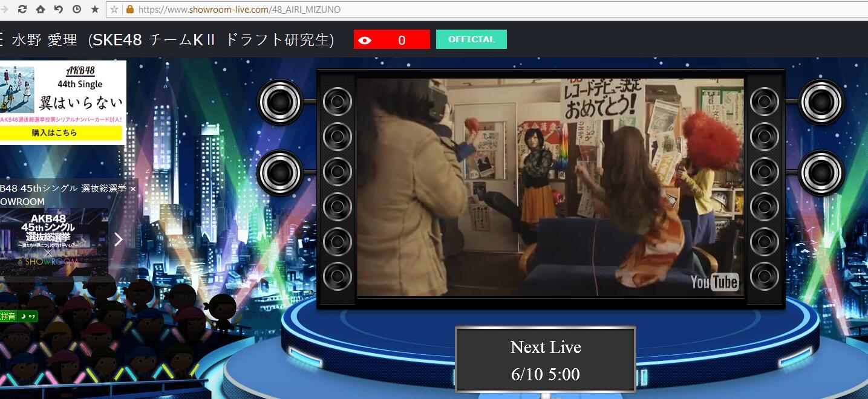Select the showroom-live.com URL in address bar
This screenshot has width=868, height=399.
pos(240,10)
